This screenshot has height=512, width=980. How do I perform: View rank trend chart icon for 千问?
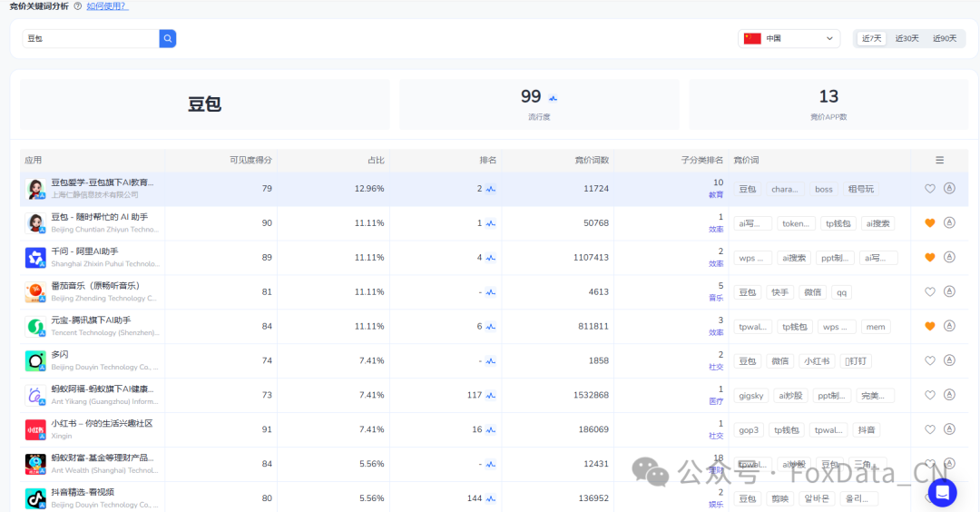click(491, 258)
